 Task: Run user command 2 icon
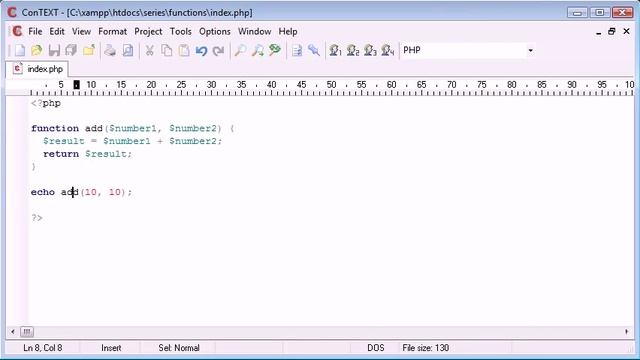click(353, 51)
